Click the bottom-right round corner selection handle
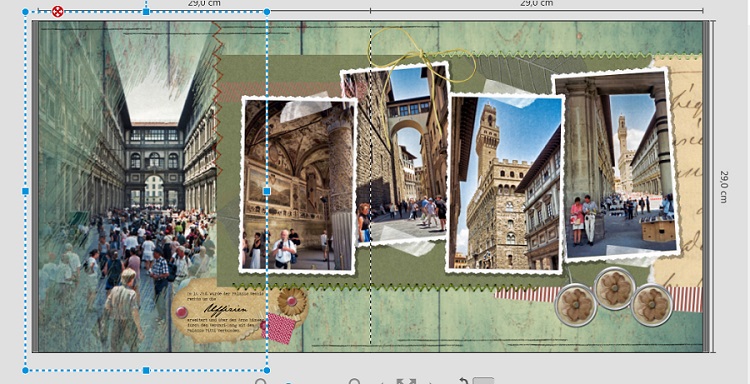750x384 pixels. [267, 370]
